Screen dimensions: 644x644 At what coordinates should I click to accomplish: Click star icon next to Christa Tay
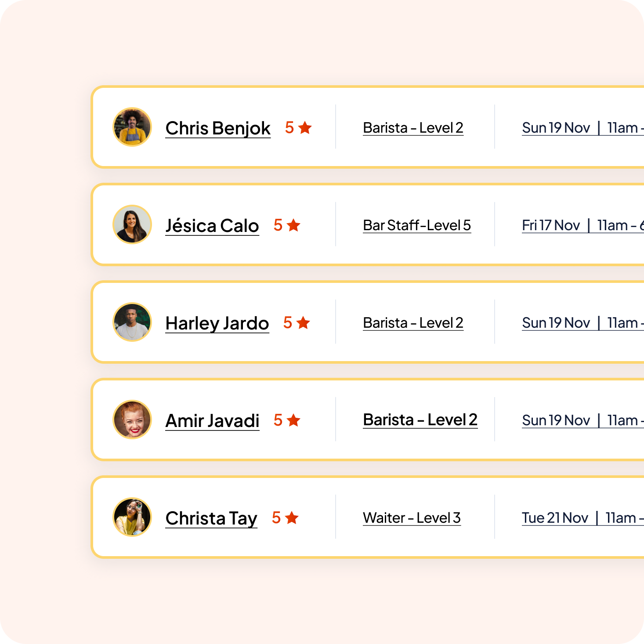click(x=292, y=518)
